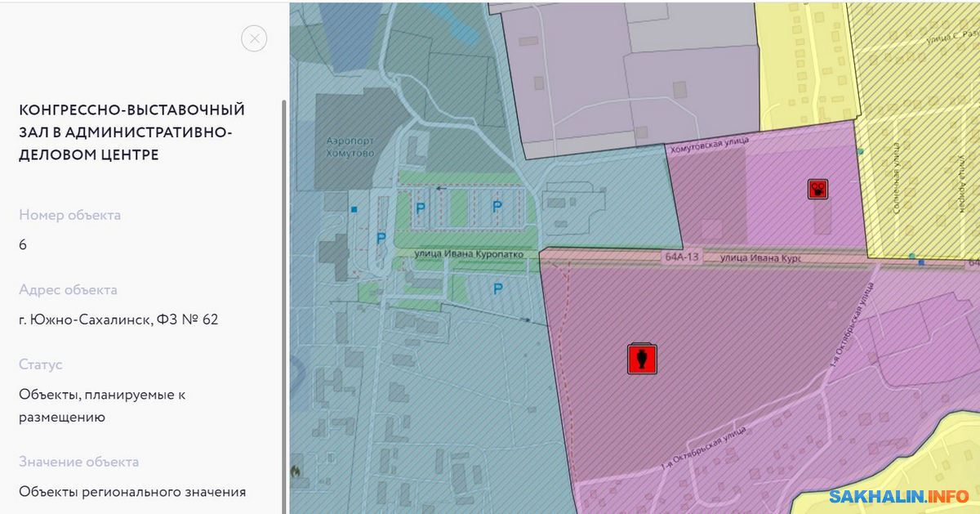The height and width of the screenshot is (514, 980).
Task: Close the object info panel
Action: point(254,38)
